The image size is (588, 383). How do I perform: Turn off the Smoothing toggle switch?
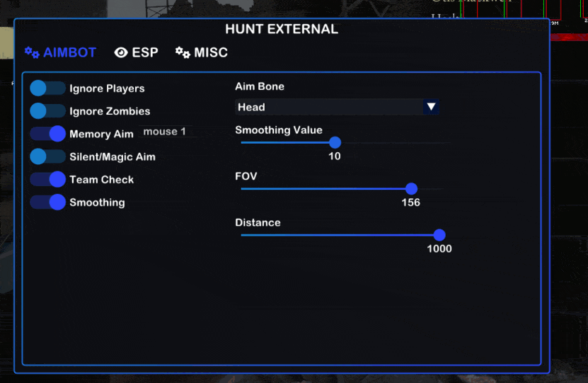pos(47,202)
